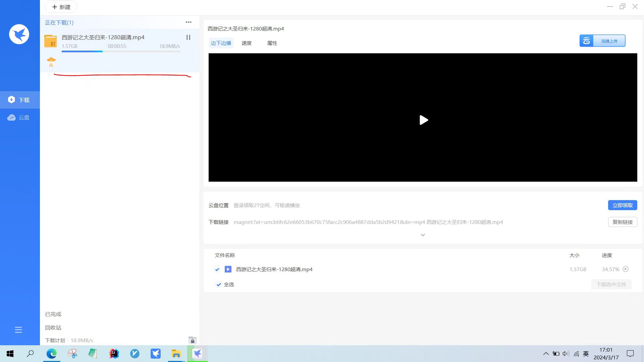Click the orange UFO acceleration icon

point(51,62)
